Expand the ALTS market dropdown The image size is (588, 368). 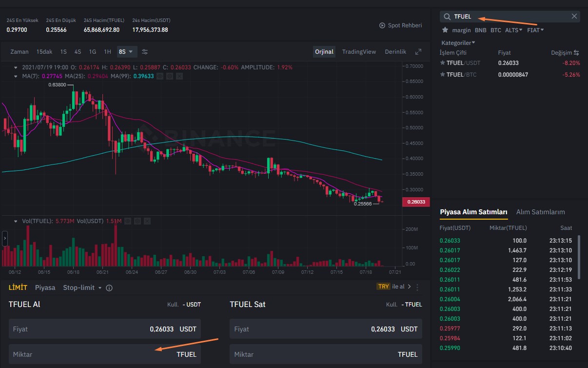pyautogui.click(x=513, y=30)
